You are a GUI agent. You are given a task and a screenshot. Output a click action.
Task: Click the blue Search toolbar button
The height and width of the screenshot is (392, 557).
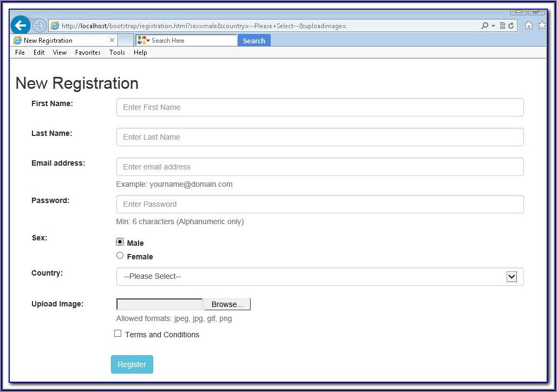tap(254, 41)
